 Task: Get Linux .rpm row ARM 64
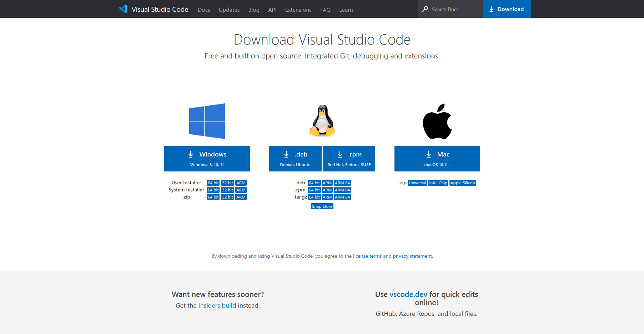342,190
